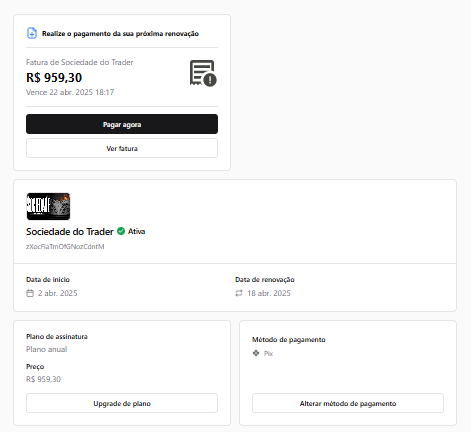Pay the invoice with Pagar agora

pyautogui.click(x=122, y=124)
